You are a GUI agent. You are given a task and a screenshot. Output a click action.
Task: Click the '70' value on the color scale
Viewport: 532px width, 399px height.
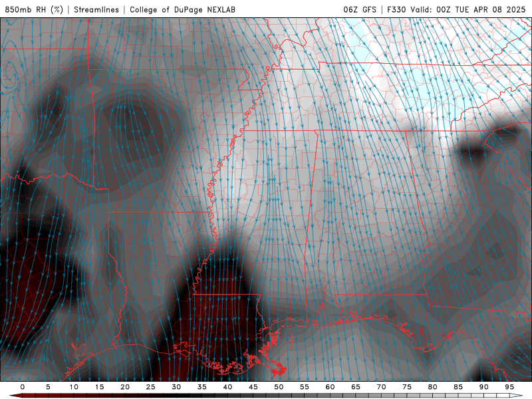381,387
